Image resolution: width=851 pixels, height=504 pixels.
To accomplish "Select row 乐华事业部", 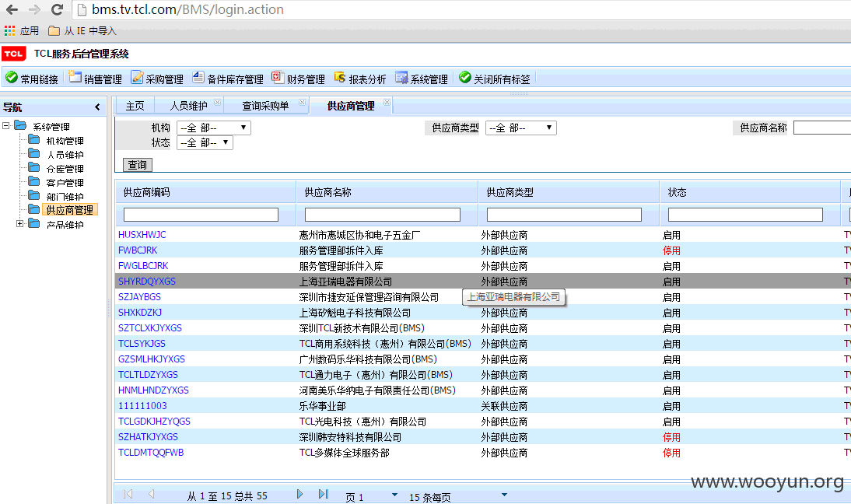I will (483, 406).
